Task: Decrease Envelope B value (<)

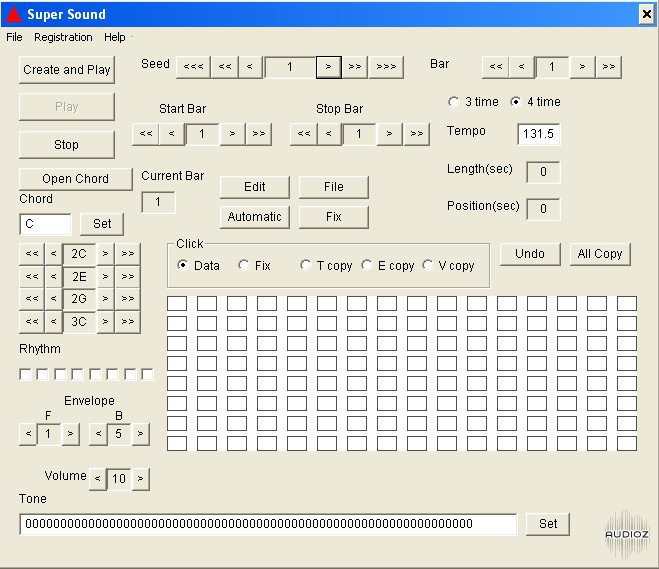Action: (x=98, y=434)
